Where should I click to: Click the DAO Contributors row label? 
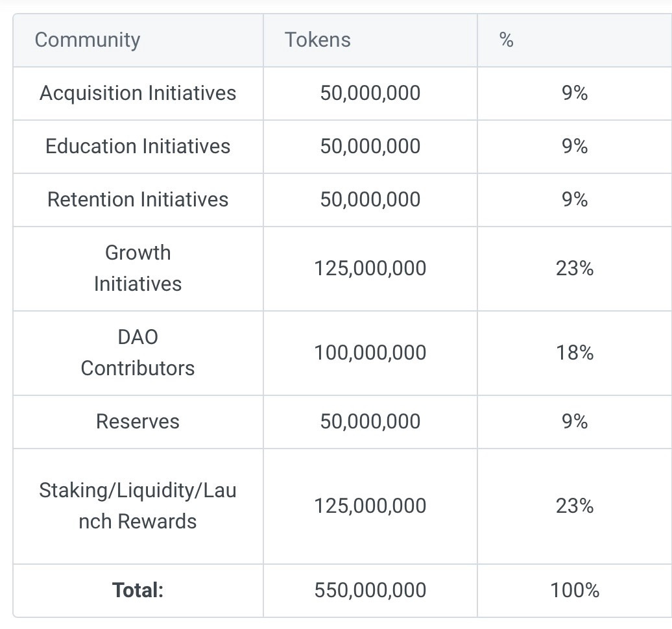(138, 353)
